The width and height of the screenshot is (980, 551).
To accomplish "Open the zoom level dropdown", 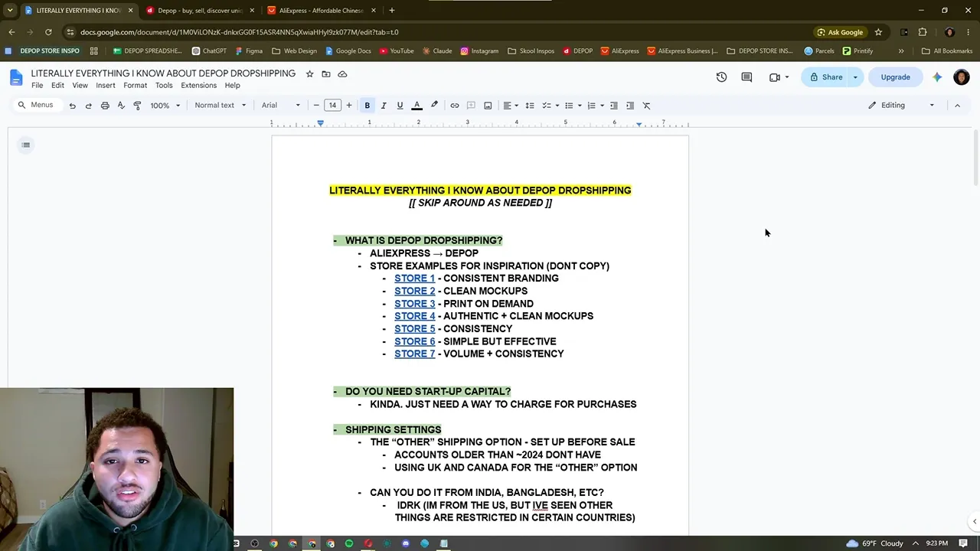I will (165, 106).
